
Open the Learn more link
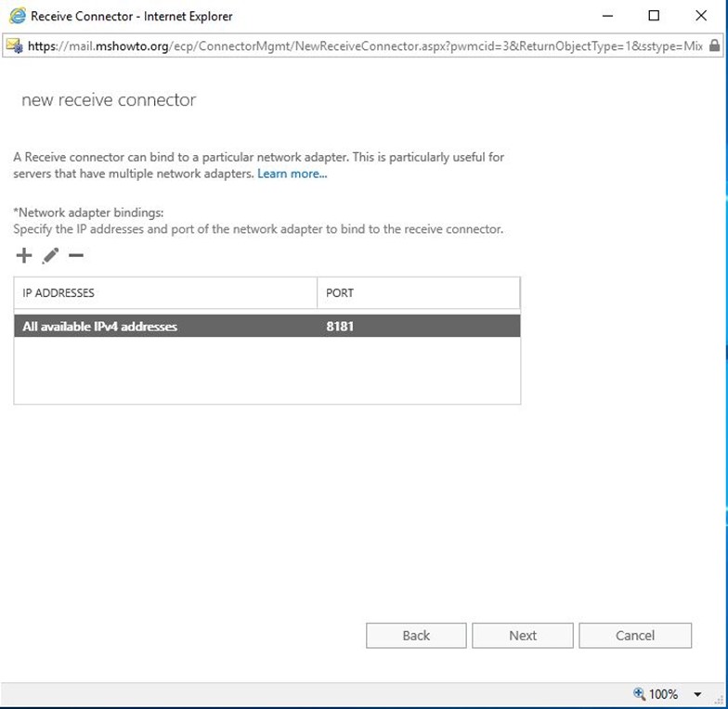[x=292, y=174]
